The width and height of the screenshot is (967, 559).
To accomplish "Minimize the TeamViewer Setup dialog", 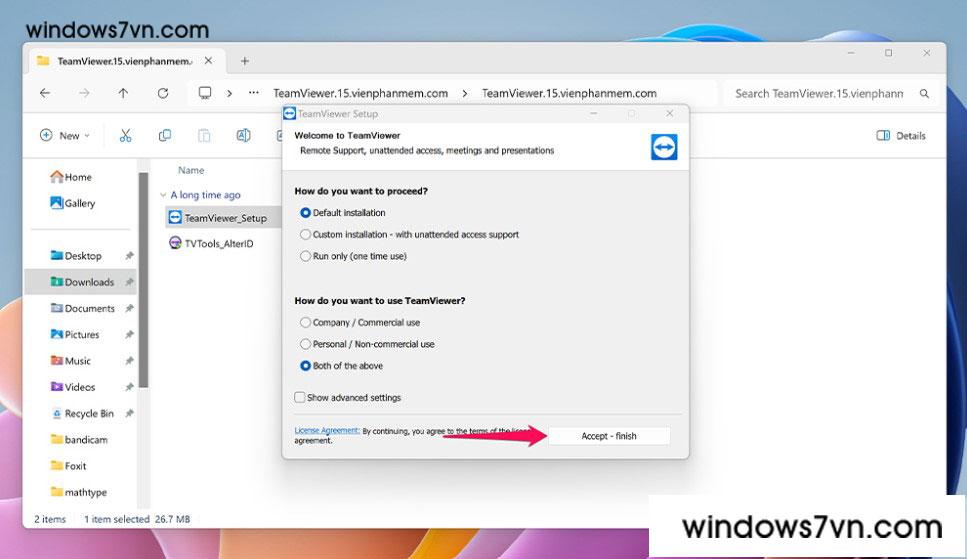I will point(593,114).
